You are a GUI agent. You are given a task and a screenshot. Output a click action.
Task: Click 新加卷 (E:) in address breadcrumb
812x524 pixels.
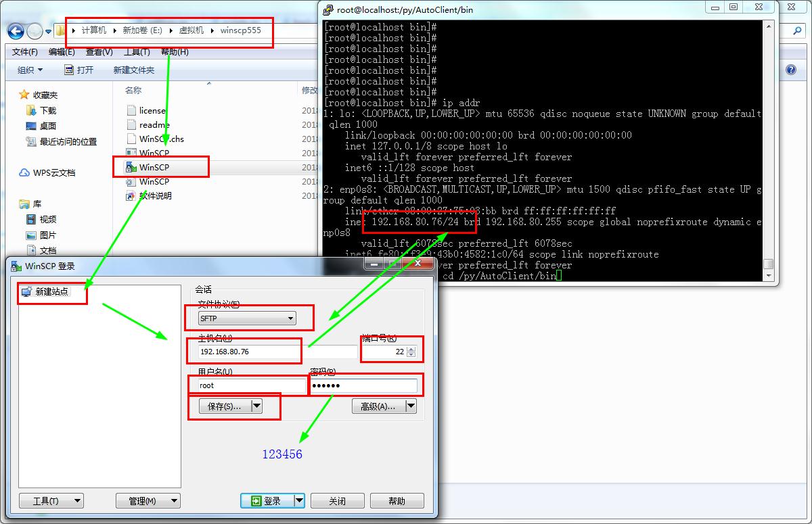142,30
